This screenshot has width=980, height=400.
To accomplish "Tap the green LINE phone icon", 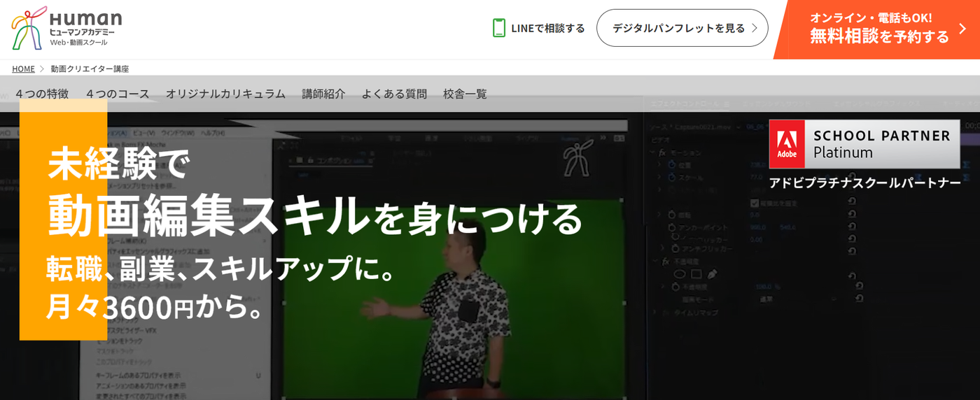I will [499, 28].
